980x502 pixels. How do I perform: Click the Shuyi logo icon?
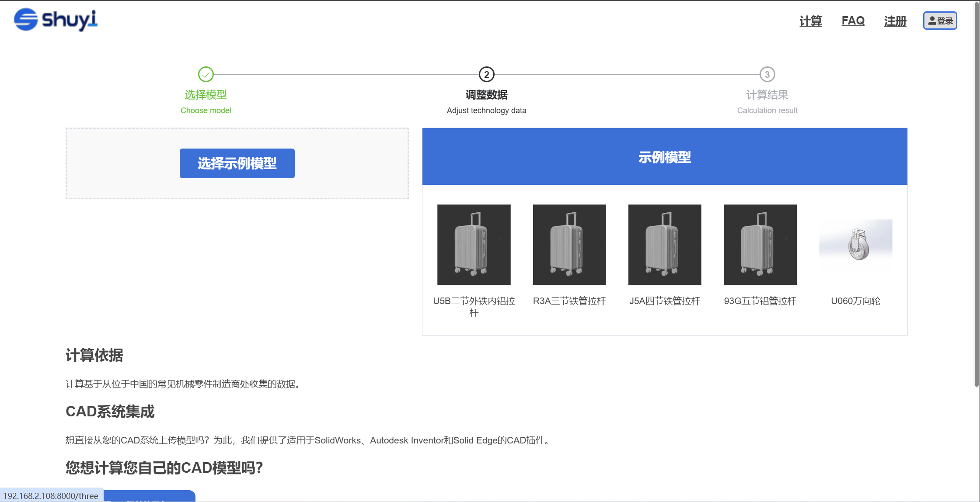pyautogui.click(x=26, y=20)
